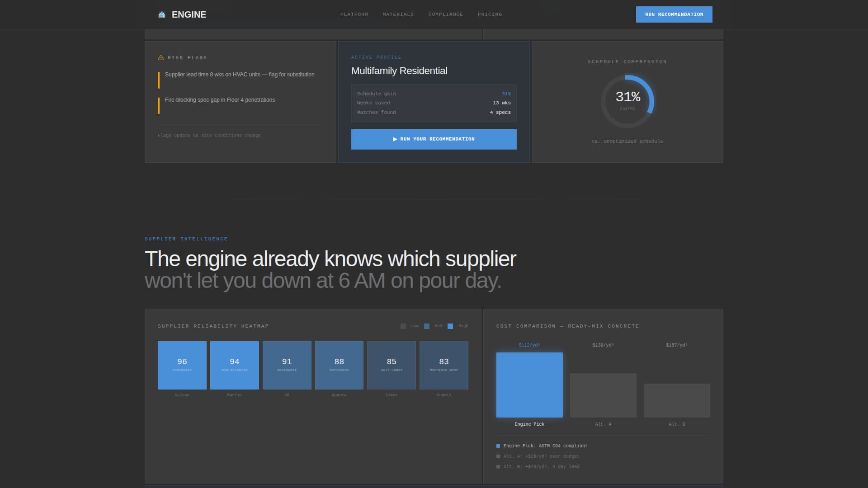Image resolution: width=868 pixels, height=488 pixels.
Task: Select the 83 Mountain West heatmap tile
Action: 444,365
